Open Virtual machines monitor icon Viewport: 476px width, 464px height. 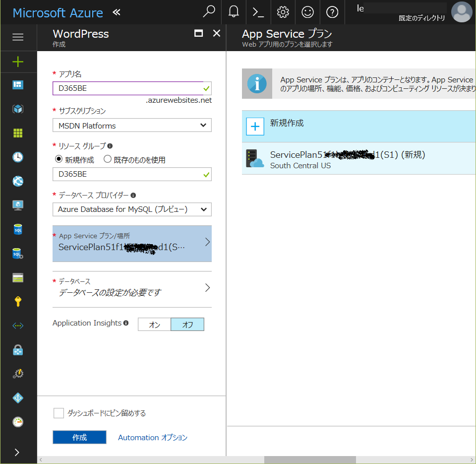pos(18,205)
